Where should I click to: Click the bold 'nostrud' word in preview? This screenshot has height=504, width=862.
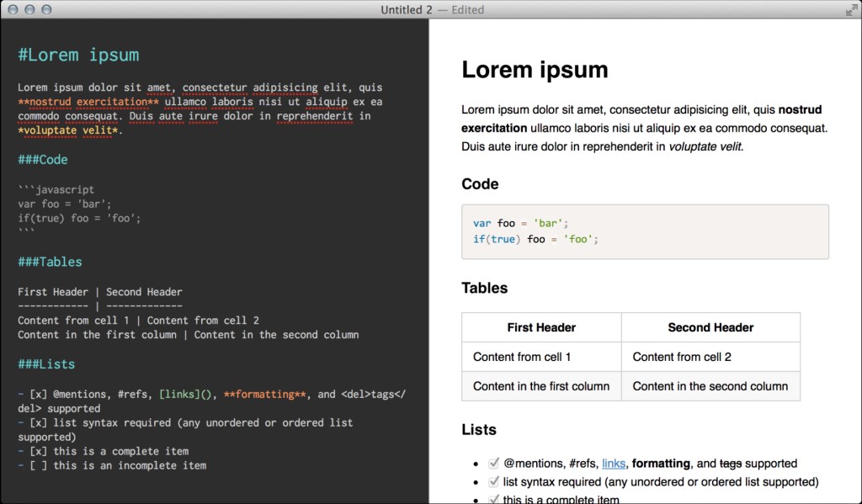coord(800,110)
